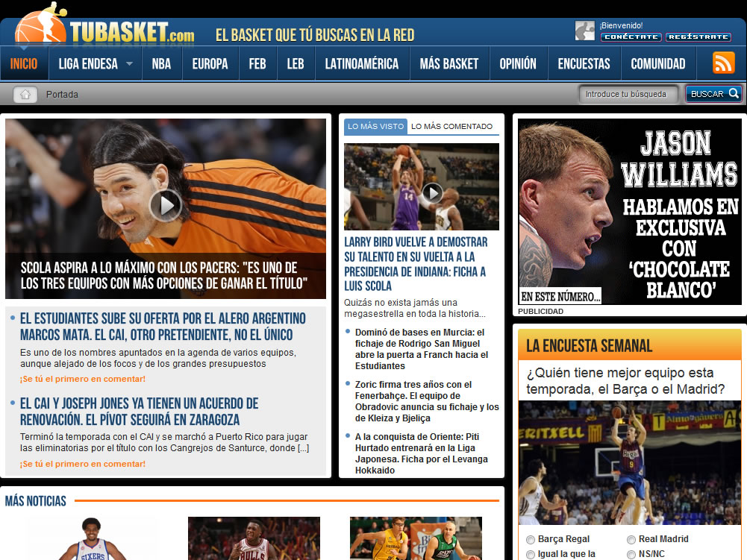Image resolution: width=747 pixels, height=560 pixels.
Task: Click the TUBASKET.com basketball logo
Action: [x=104, y=26]
